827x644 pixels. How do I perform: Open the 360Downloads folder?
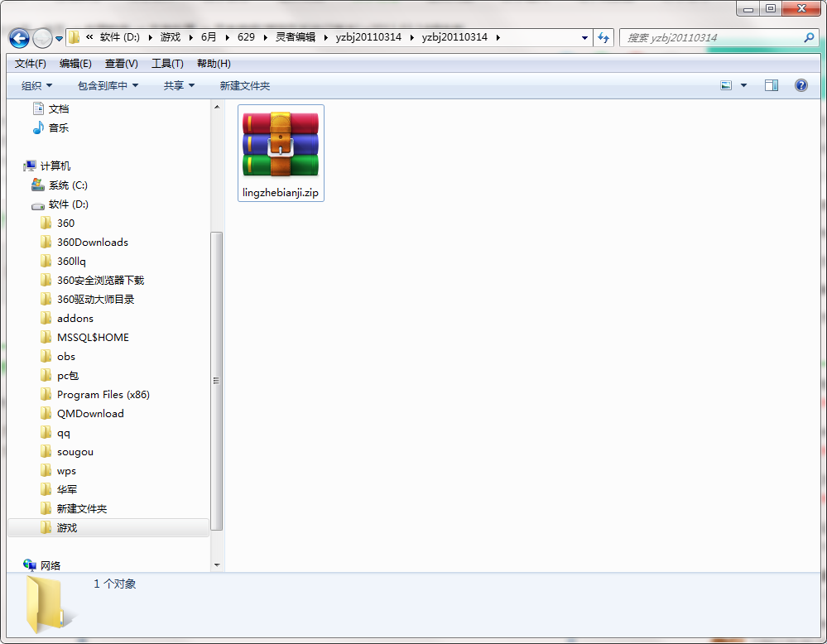[x=84, y=242]
